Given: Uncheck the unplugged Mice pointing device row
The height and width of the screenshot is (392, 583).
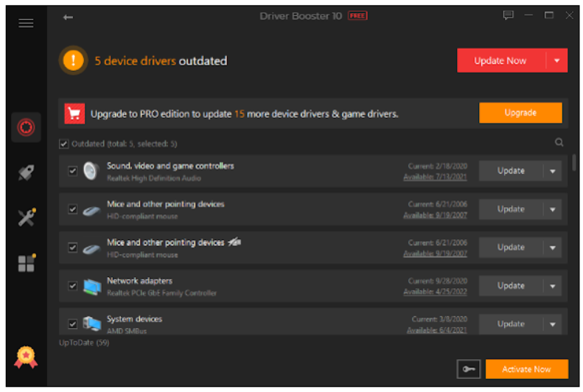Looking at the screenshot, I should point(72,248).
